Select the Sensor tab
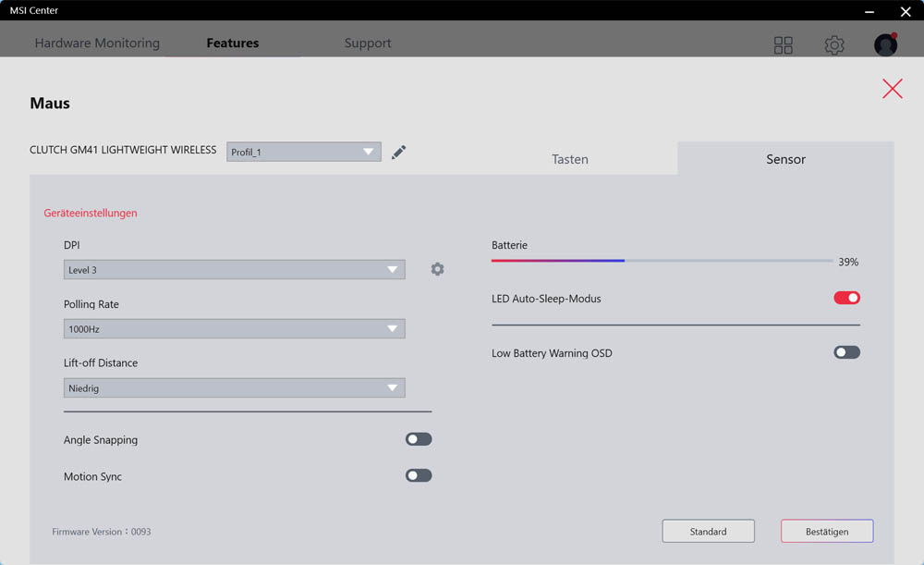Image resolution: width=924 pixels, height=565 pixels. (785, 159)
